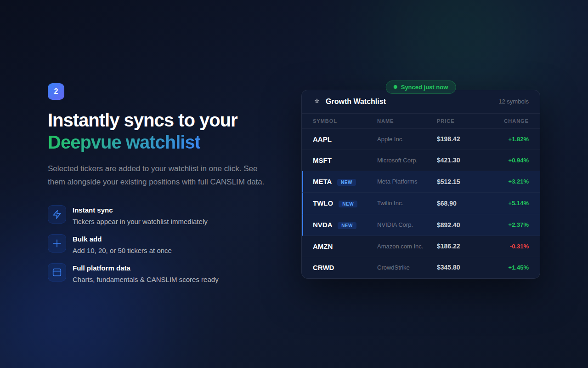
Task: Click the Apple Inc. company name
Action: [390, 139]
